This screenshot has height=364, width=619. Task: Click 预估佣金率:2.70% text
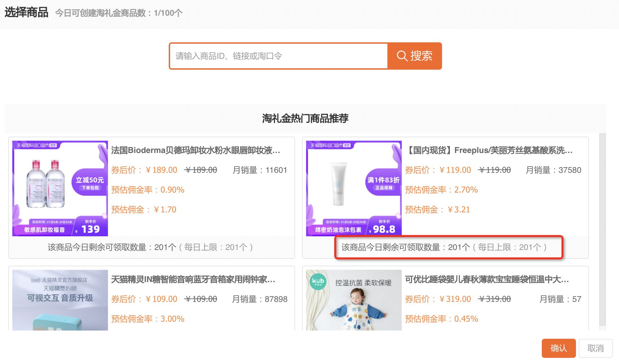pos(441,190)
